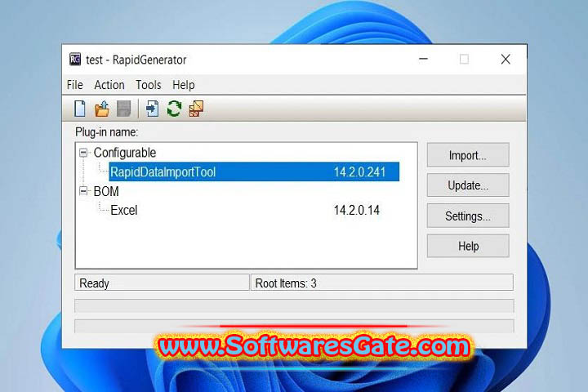Click version number 14.2.0.241
This screenshot has width=588, height=392.
click(x=359, y=171)
